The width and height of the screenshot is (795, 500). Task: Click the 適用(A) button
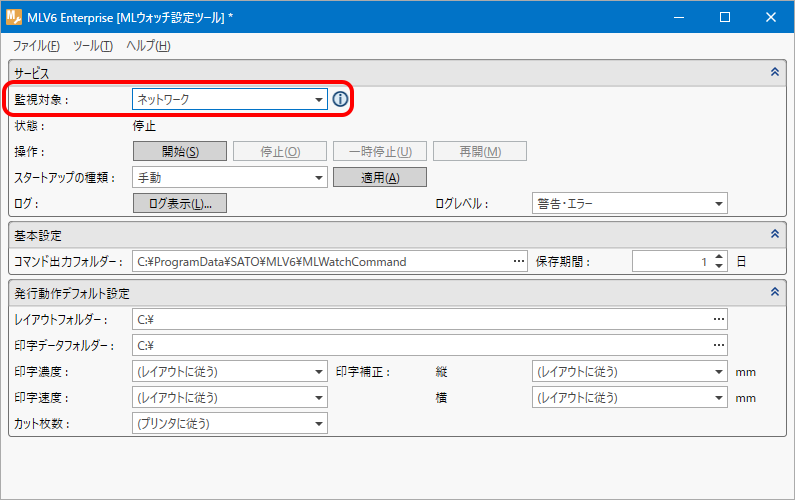[x=380, y=177]
